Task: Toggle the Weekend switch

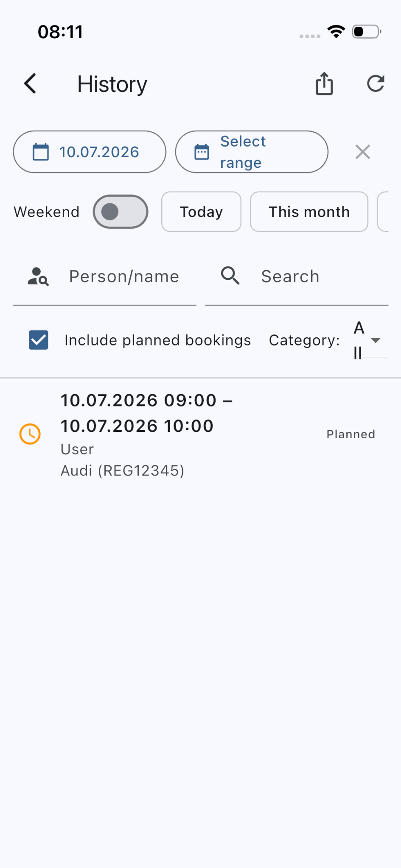Action: click(121, 211)
